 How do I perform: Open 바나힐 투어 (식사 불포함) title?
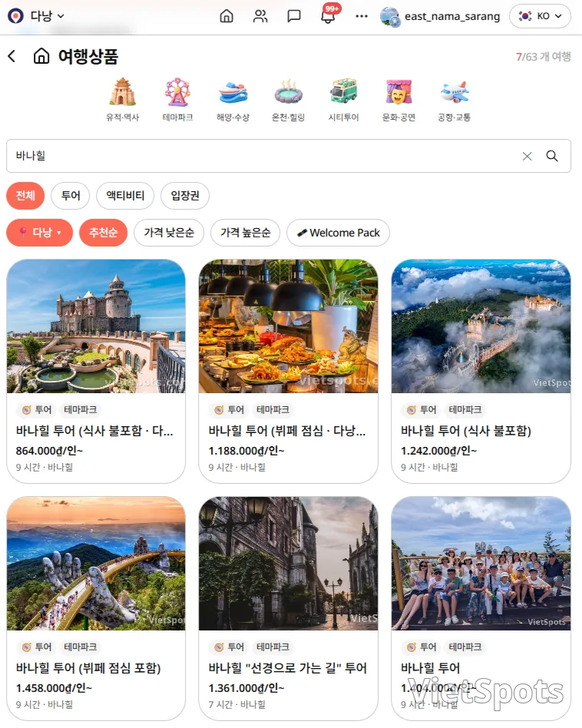(x=466, y=431)
